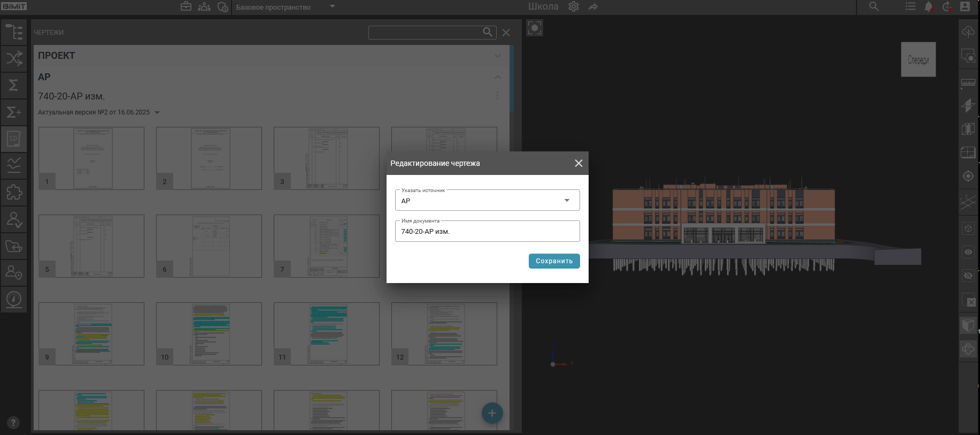980x435 pixels.
Task: Select the ruler measurement tool
Action: 968,83
